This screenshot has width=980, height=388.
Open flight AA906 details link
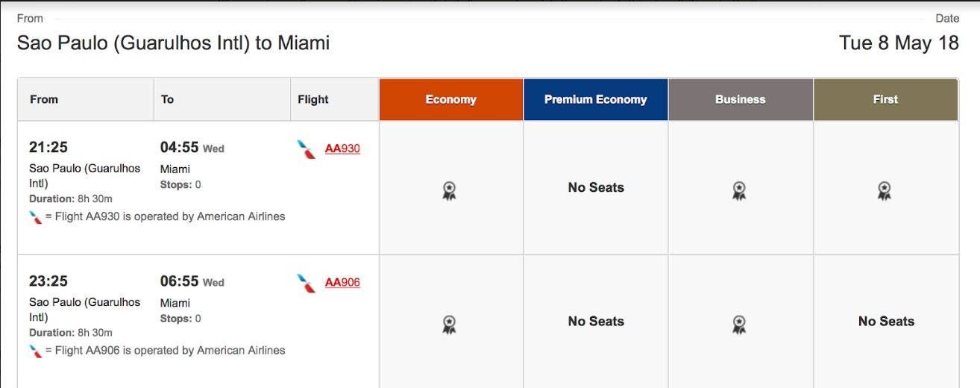pyautogui.click(x=342, y=282)
